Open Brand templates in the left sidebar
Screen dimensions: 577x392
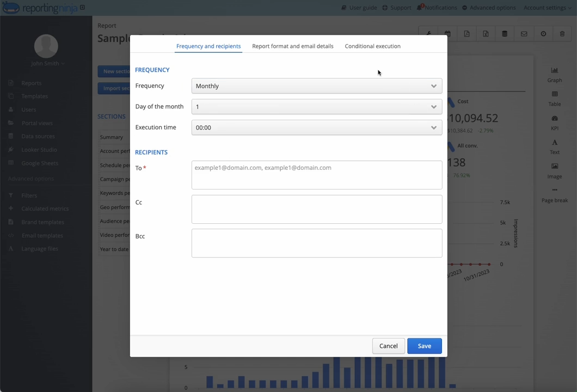[x=42, y=222]
